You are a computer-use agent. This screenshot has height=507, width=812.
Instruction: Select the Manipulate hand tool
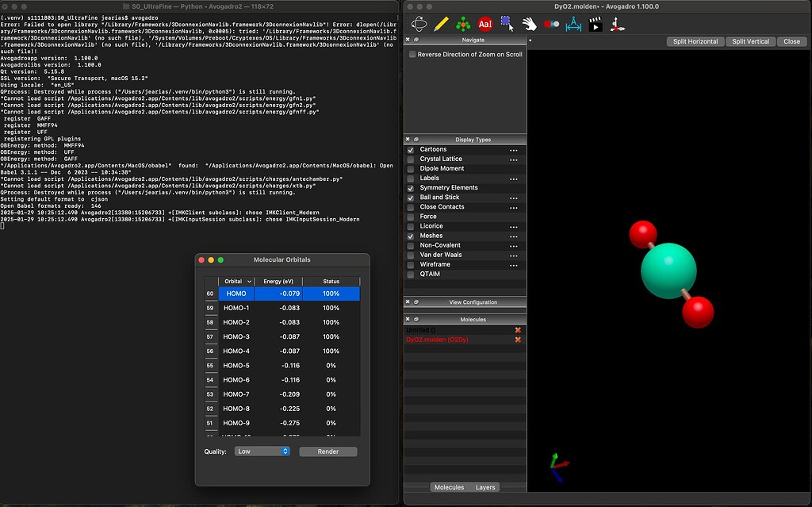click(530, 24)
